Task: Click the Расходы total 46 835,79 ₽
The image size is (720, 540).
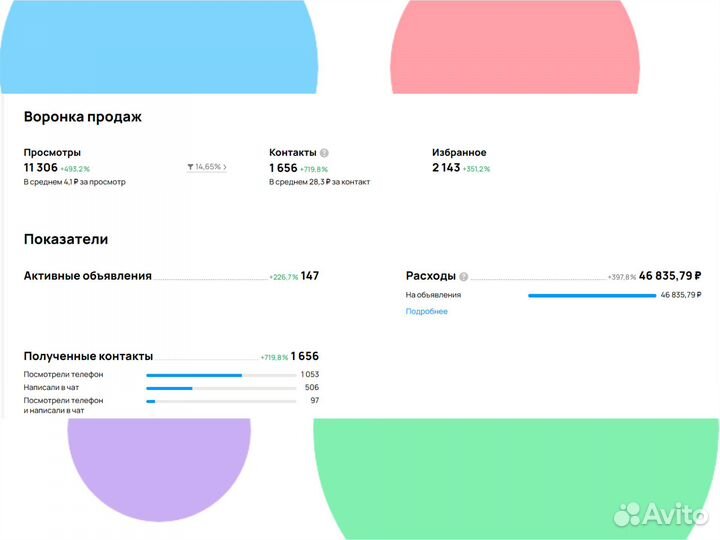Action: tap(670, 276)
